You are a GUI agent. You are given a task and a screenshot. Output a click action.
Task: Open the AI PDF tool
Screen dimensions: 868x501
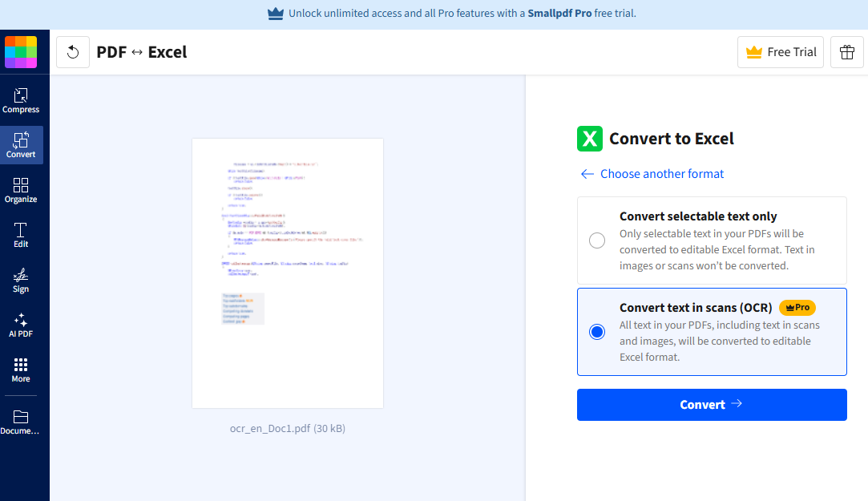(x=21, y=325)
